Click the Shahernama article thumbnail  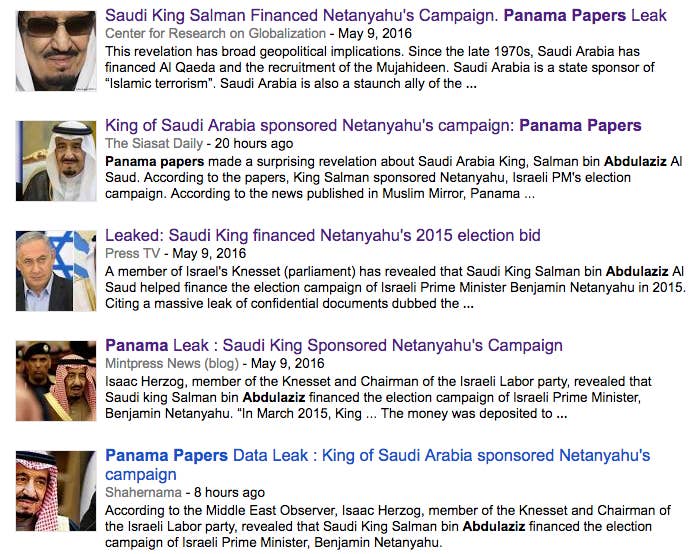point(56,491)
